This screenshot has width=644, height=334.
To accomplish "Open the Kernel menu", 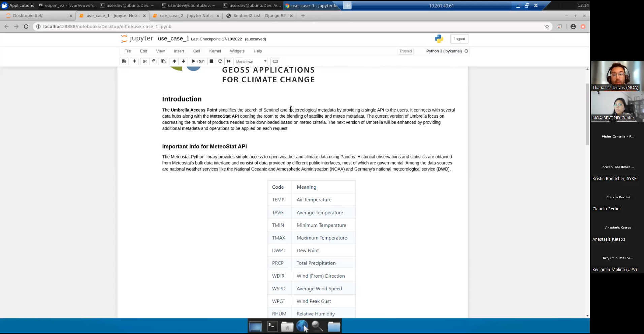I will click(x=215, y=51).
